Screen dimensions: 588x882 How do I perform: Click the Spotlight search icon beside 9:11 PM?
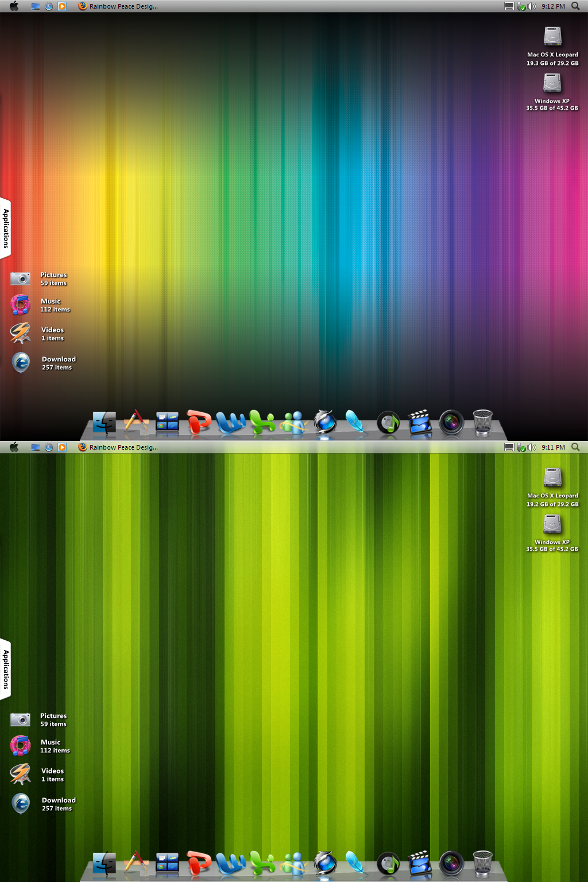tap(575, 447)
